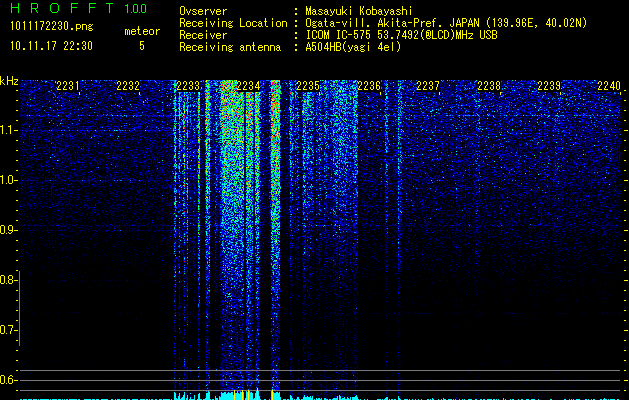The width and height of the screenshot is (629, 400).
Task: Click the 2234 time marker
Action: coord(248,86)
